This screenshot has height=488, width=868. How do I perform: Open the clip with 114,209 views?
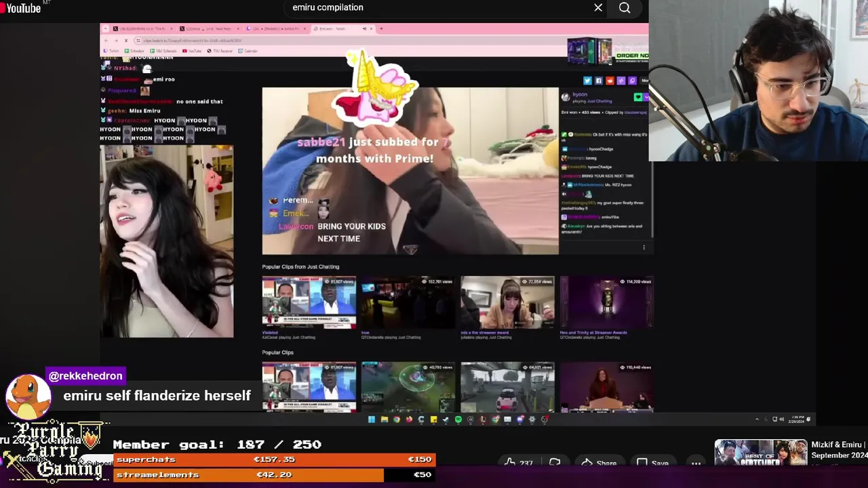tap(607, 302)
